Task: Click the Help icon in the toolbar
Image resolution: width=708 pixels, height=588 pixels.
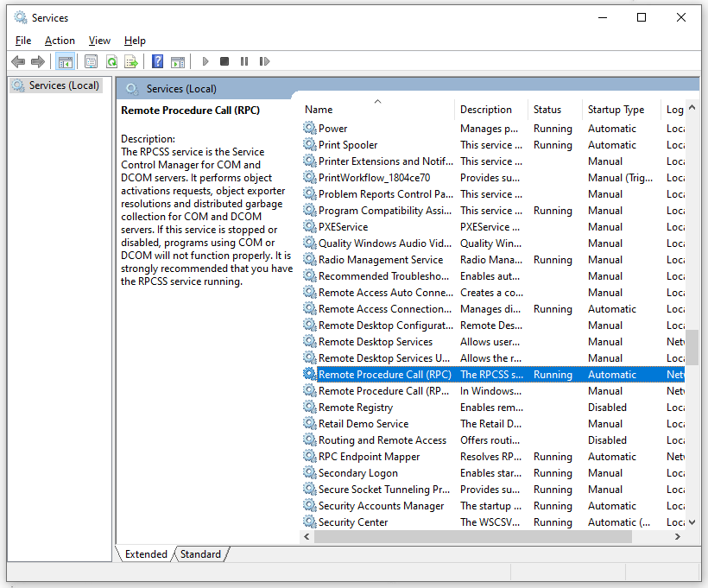Action: click(x=157, y=61)
